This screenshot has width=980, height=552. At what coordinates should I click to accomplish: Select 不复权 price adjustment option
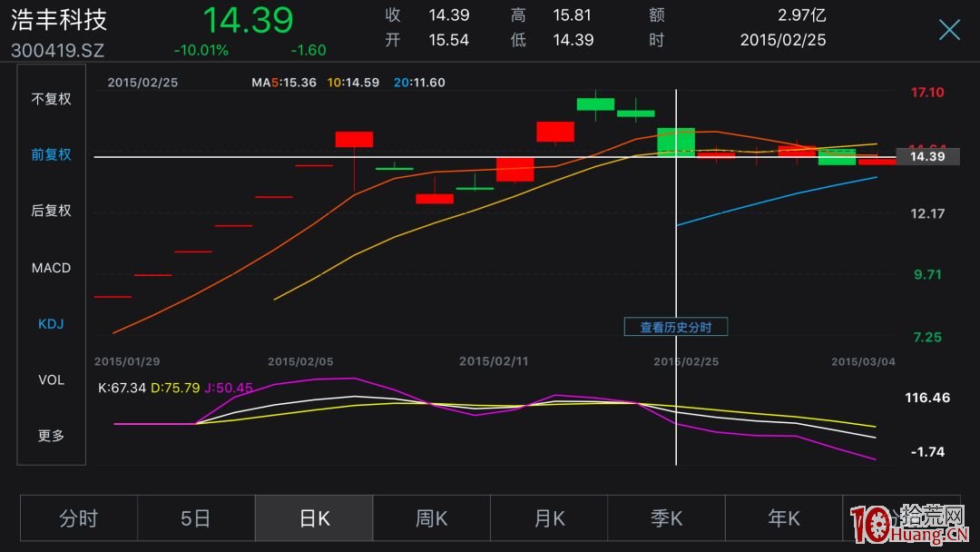(x=51, y=99)
